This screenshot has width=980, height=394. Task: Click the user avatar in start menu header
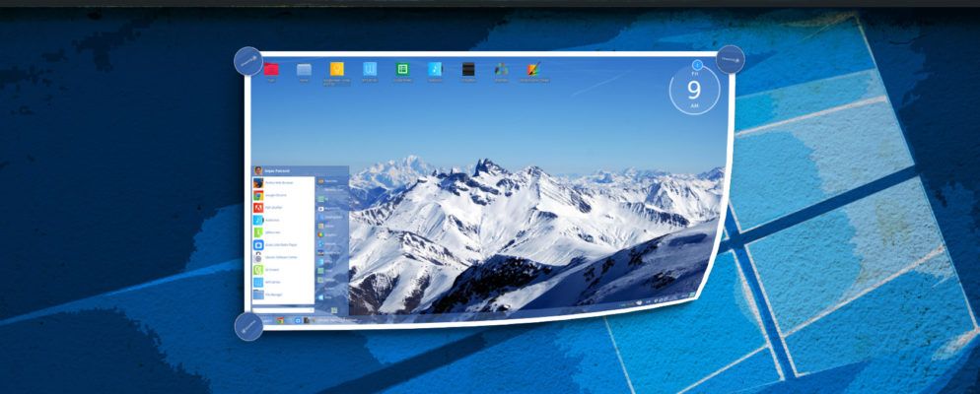coord(258,170)
